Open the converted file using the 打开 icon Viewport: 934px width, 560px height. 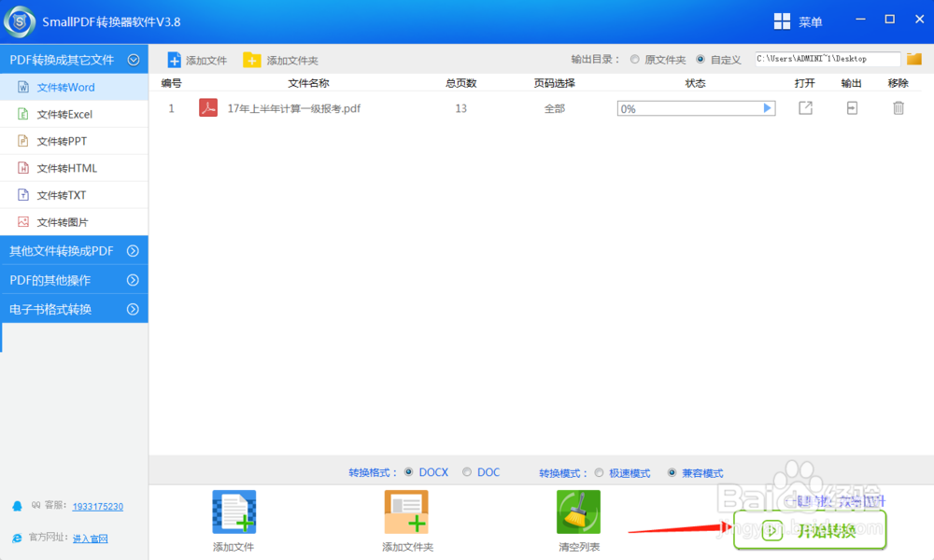[805, 107]
